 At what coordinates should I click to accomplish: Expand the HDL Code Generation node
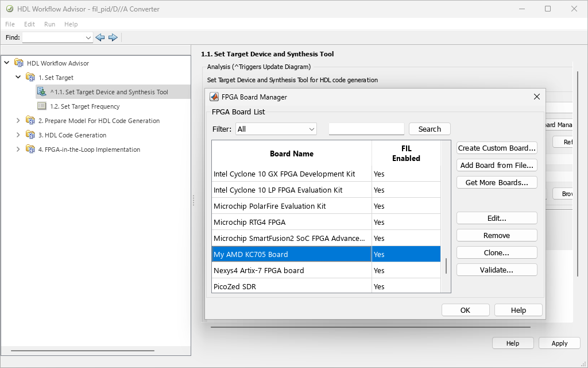click(x=18, y=135)
